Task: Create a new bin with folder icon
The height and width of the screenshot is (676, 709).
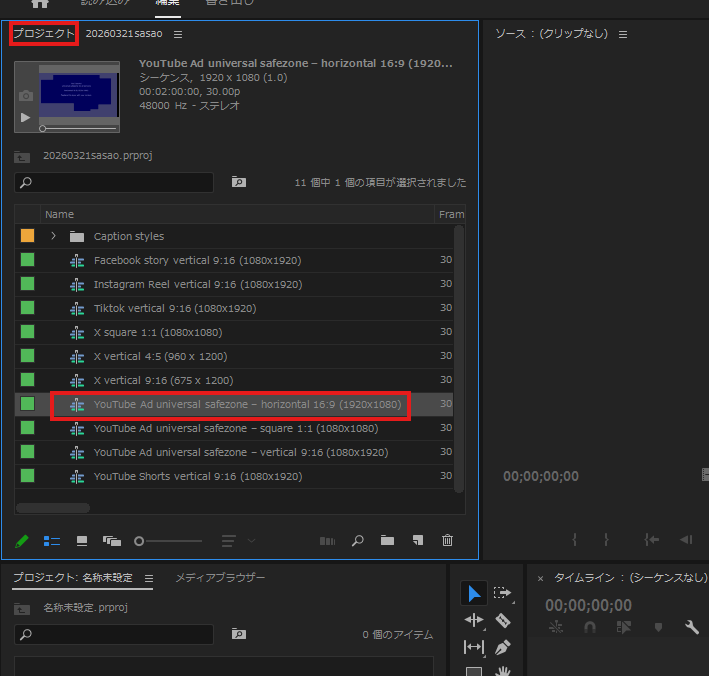Action: (387, 541)
